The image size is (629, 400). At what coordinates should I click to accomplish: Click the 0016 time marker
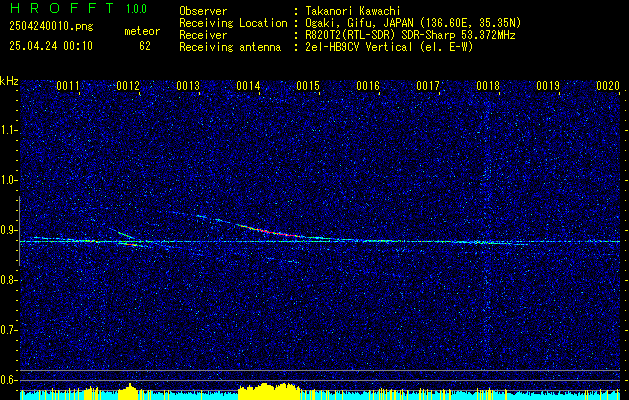(368, 86)
